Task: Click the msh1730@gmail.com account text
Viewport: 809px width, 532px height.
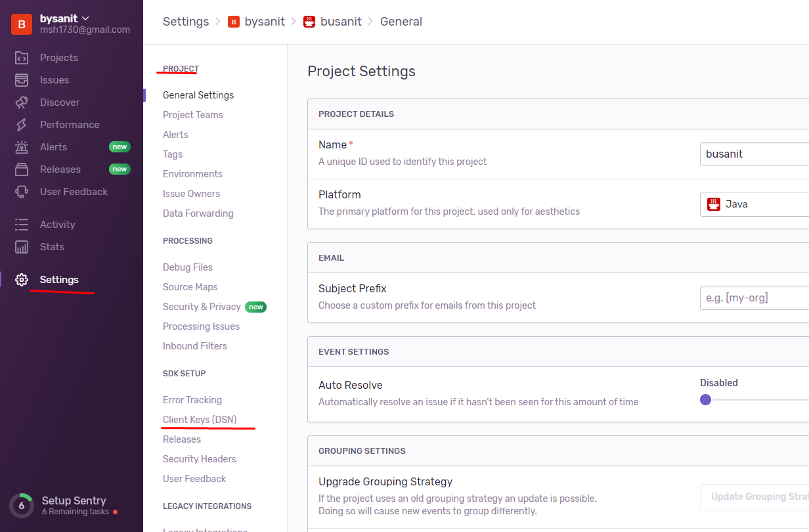Action: (85, 30)
